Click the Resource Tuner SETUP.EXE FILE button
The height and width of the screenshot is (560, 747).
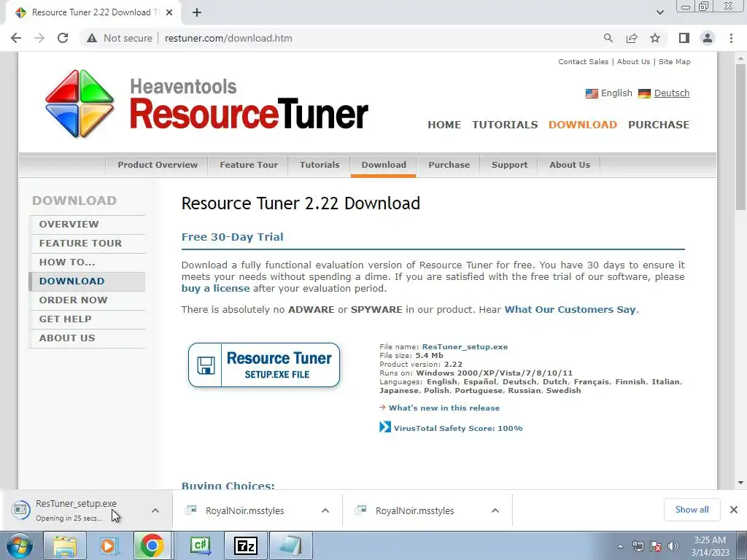pos(264,365)
